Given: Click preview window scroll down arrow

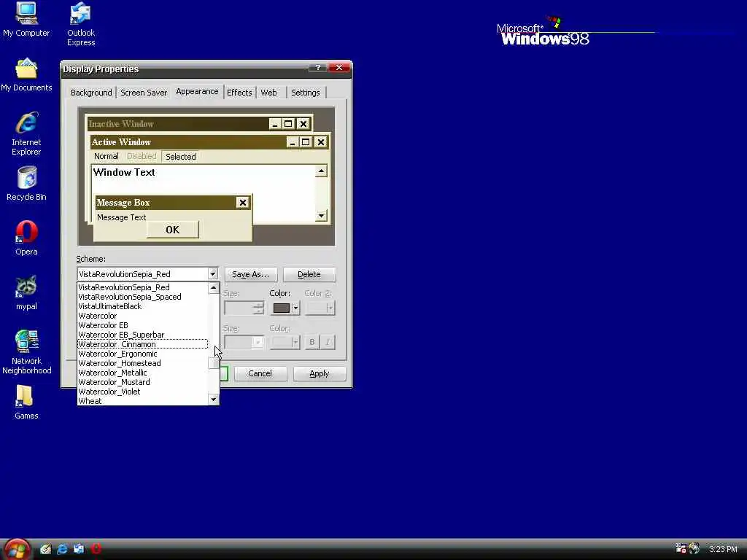Looking at the screenshot, I should [x=321, y=216].
